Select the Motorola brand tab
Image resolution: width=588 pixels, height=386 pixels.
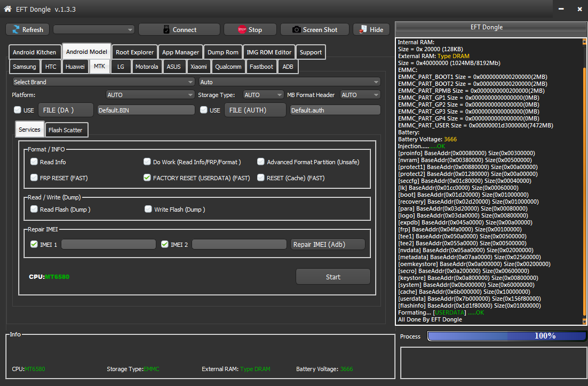point(147,67)
